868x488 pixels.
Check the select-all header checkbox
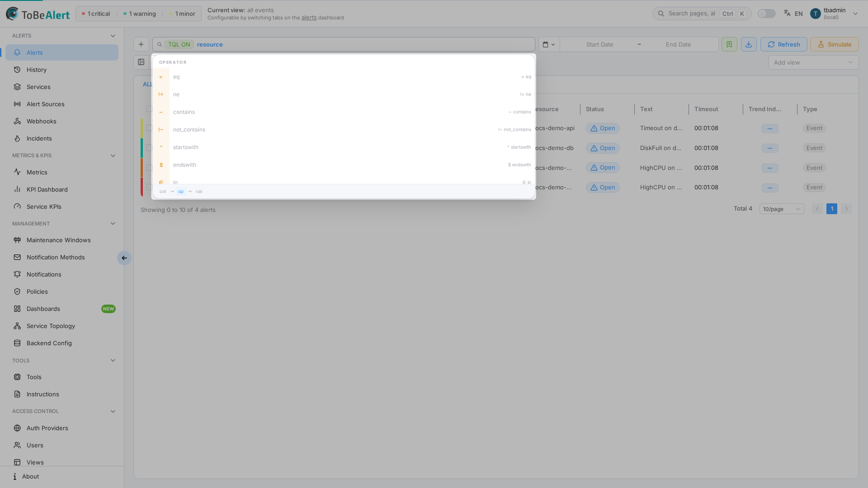click(149, 109)
